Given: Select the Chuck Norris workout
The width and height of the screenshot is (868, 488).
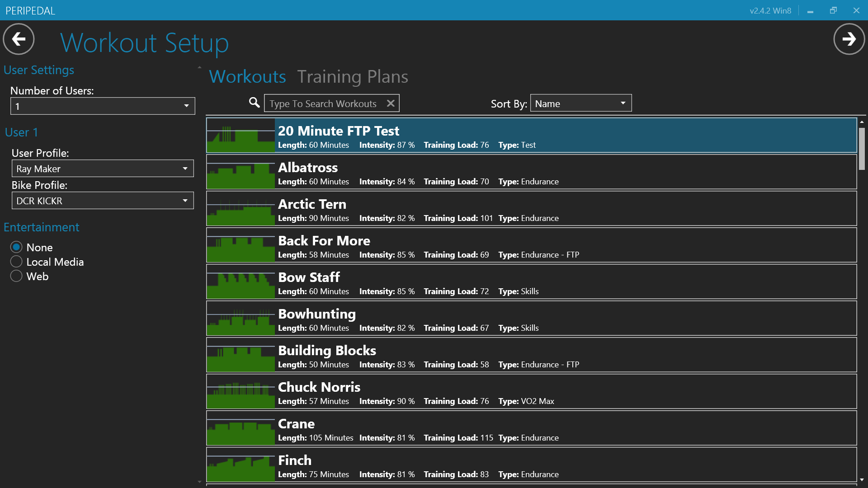Looking at the screenshot, I should (532, 391).
